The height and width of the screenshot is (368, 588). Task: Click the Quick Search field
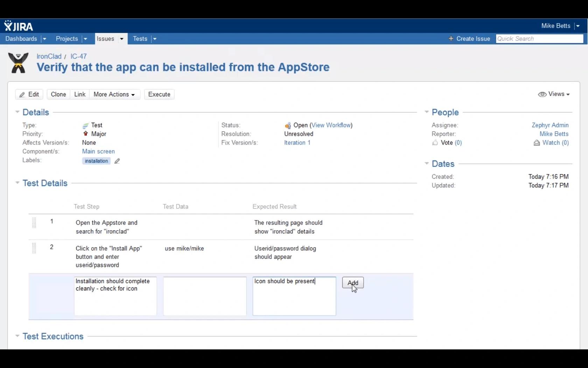539,39
